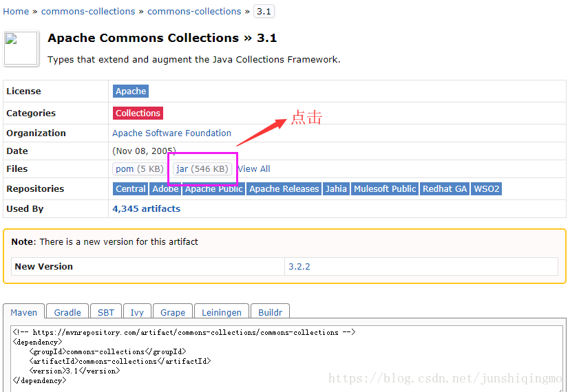The width and height of the screenshot is (570, 392).
Task: Download the jar (546 KB) file
Action: click(x=202, y=169)
